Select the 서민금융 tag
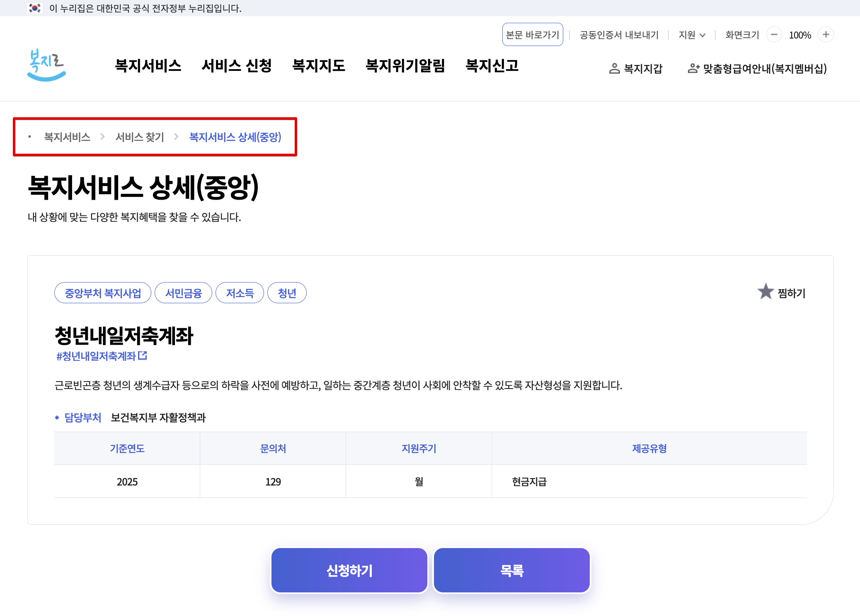This screenshot has height=616, width=860. (183, 293)
